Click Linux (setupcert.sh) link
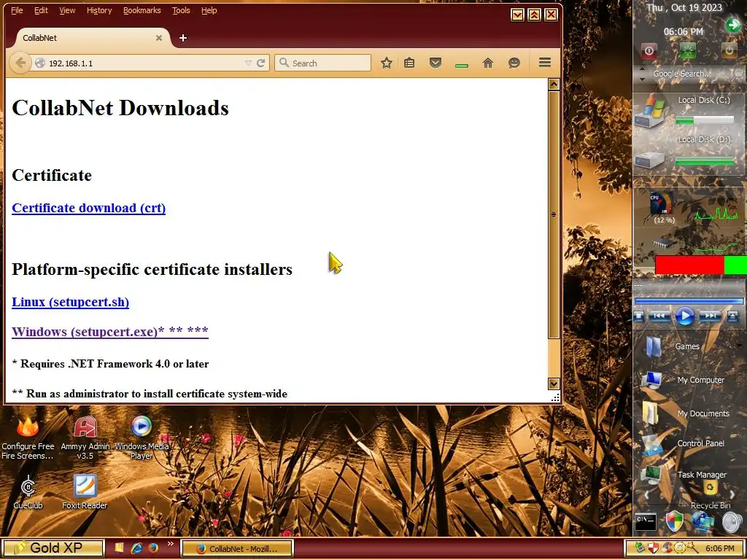 point(71,302)
